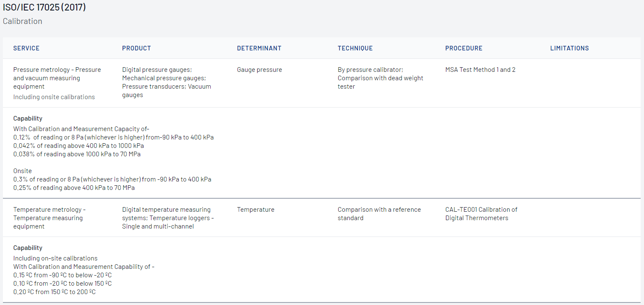Click '0,10 ºC from -20 ºC' line
The height and width of the screenshot is (305, 644).
click(63, 284)
